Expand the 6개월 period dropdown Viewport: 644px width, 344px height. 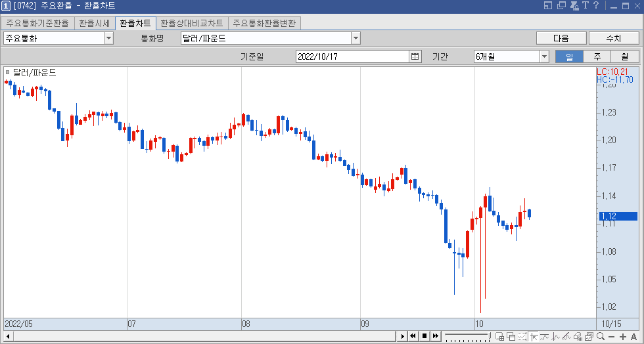(544, 56)
